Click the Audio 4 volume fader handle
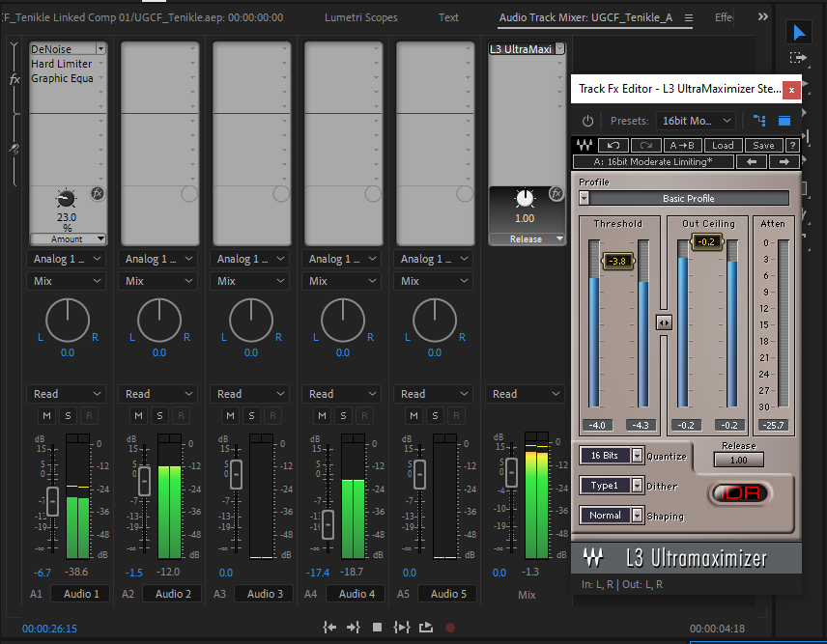The height and width of the screenshot is (644, 827). tap(328, 525)
